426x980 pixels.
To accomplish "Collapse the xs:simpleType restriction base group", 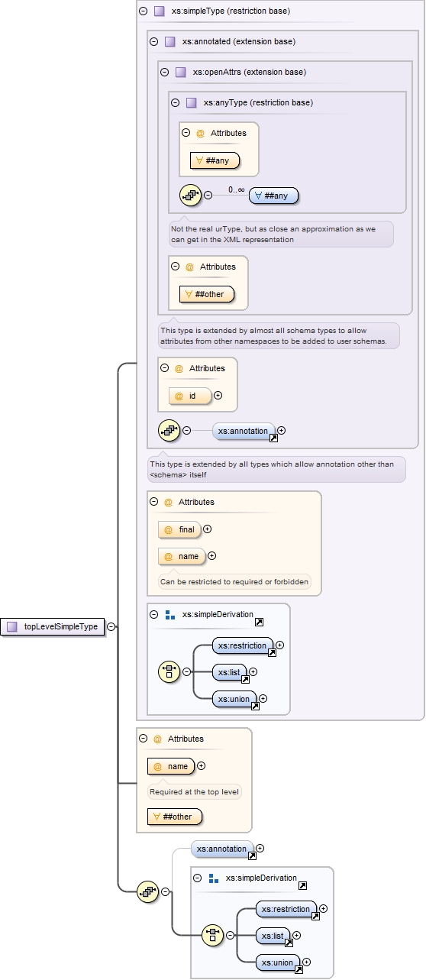I will pyautogui.click(x=144, y=11).
